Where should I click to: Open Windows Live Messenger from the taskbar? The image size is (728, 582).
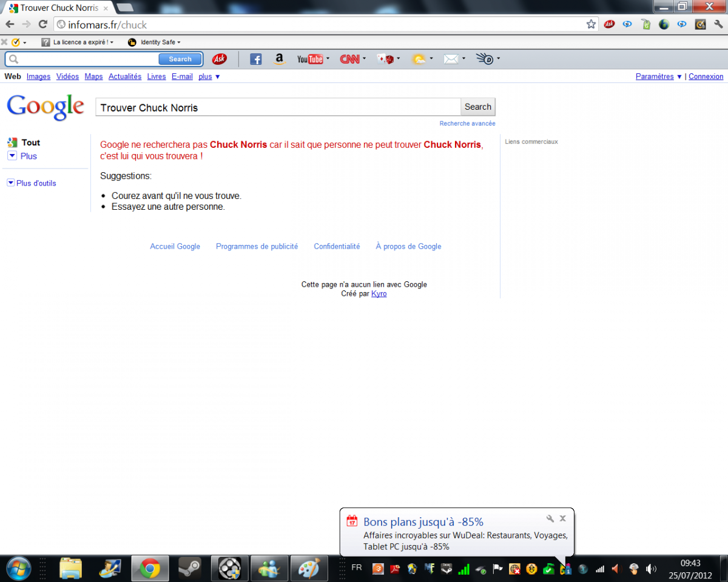click(269, 569)
